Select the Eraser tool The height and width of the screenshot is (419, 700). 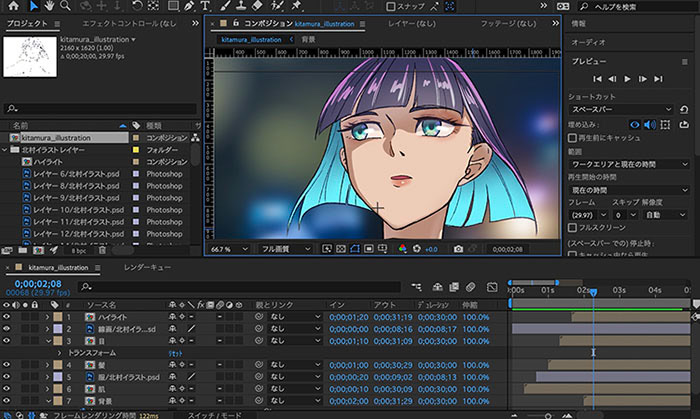tap(257, 6)
